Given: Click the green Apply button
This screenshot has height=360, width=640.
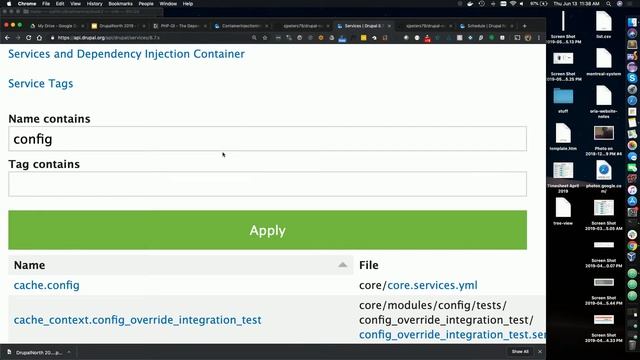Looking at the screenshot, I should tap(267, 230).
